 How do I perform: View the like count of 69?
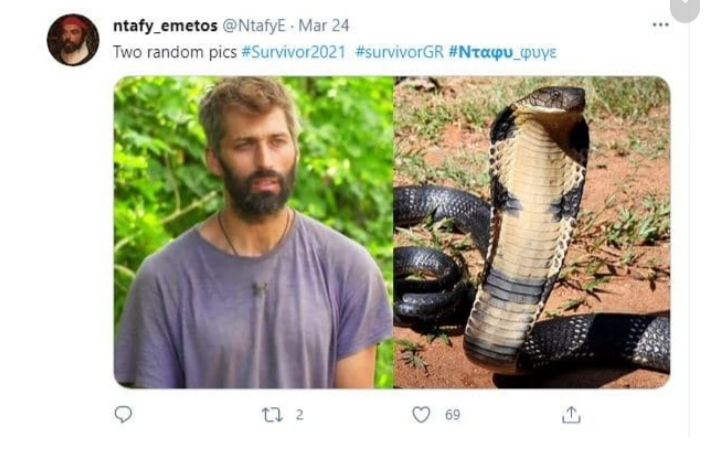click(452, 414)
